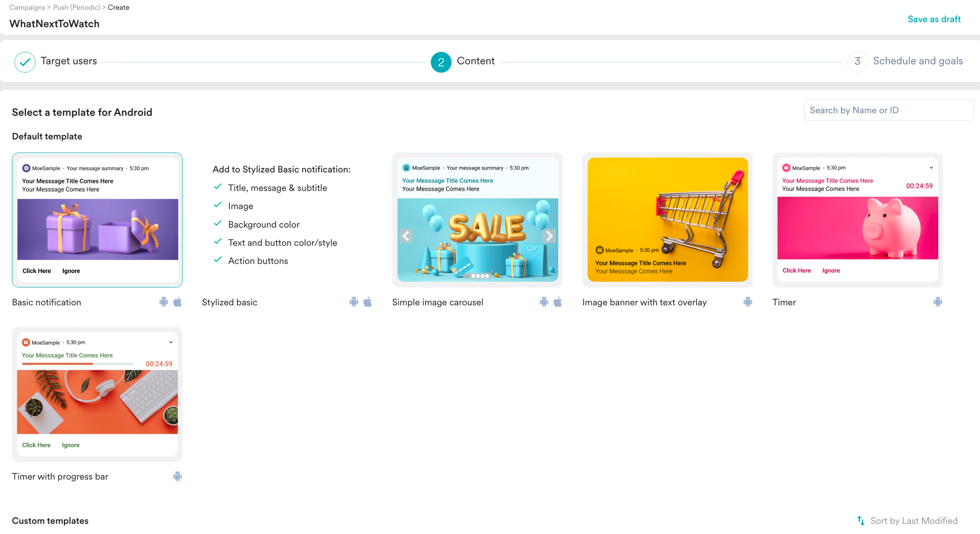
Task: Click Android icon beside Image banner with text overlay
Action: click(748, 302)
